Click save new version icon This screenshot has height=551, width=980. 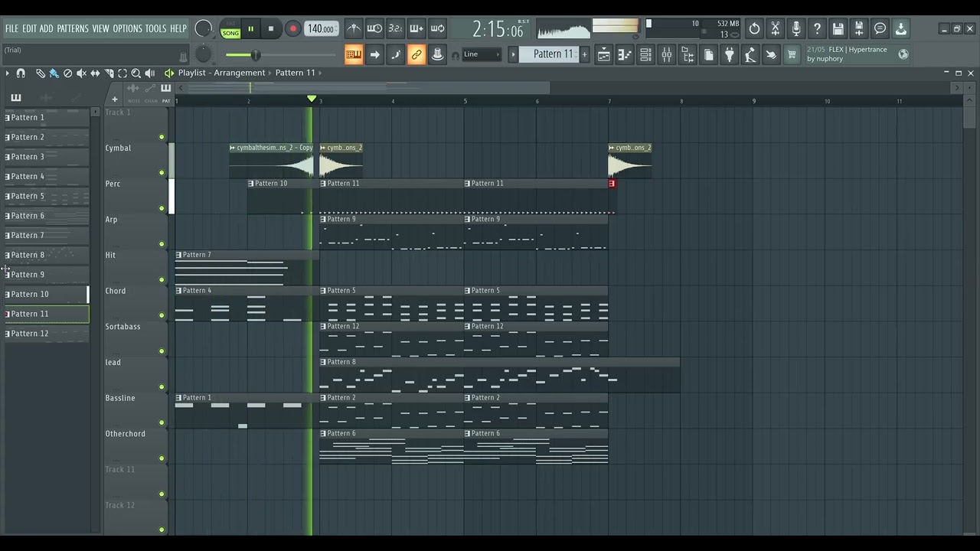click(x=859, y=29)
